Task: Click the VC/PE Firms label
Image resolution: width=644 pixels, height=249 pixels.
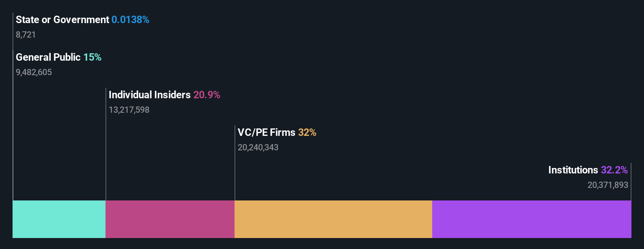Action: (266, 132)
